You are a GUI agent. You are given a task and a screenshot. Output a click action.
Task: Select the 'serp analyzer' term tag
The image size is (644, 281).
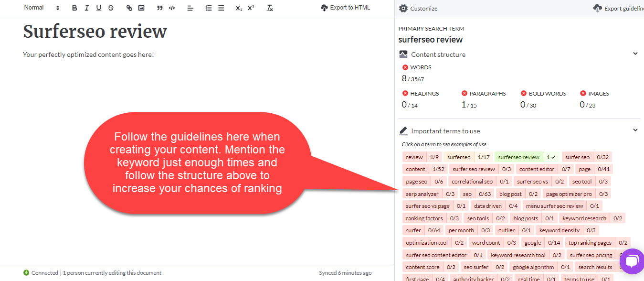click(430, 194)
